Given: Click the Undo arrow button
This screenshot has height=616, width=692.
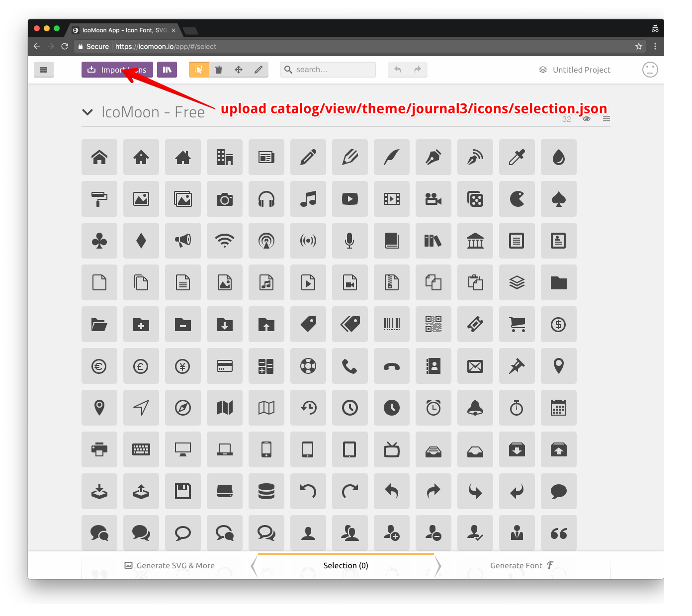Looking at the screenshot, I should coord(398,70).
